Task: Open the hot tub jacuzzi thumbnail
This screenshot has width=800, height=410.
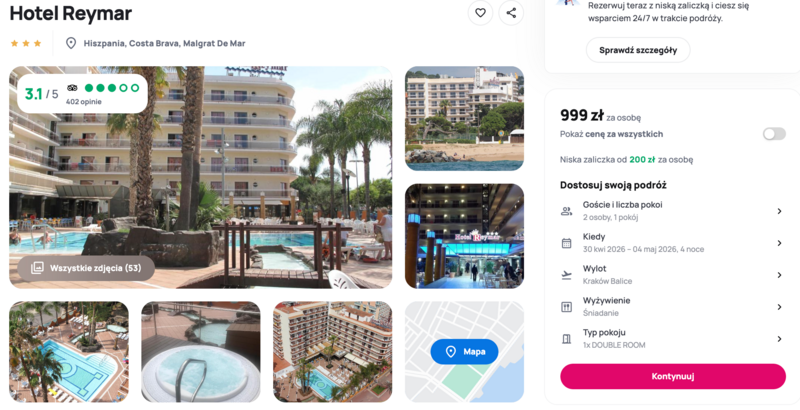Action: tap(201, 351)
